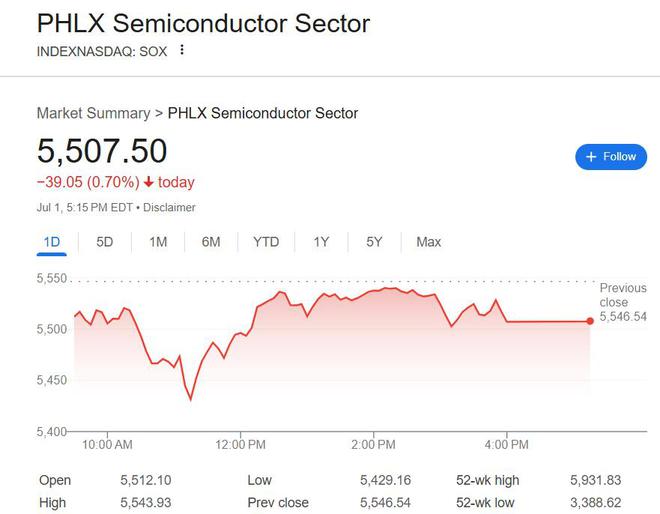Click the chart low point near 11 AM
660x514 pixels.
click(190, 399)
